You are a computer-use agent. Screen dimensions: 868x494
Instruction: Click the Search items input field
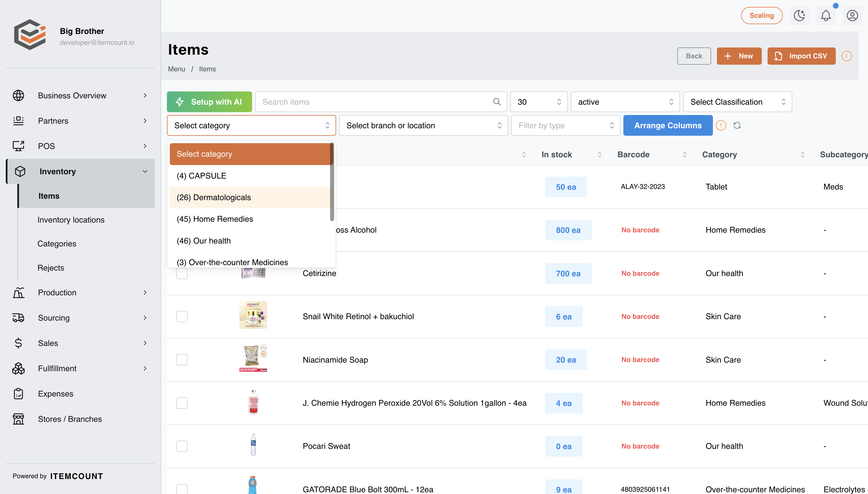(381, 102)
